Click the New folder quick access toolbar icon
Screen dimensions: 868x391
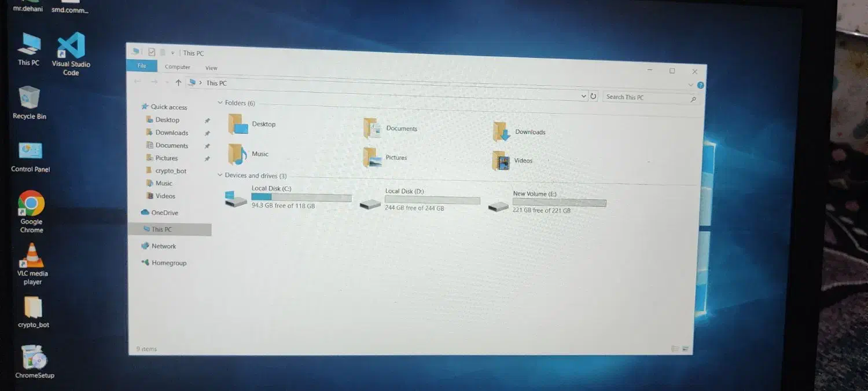[163, 53]
